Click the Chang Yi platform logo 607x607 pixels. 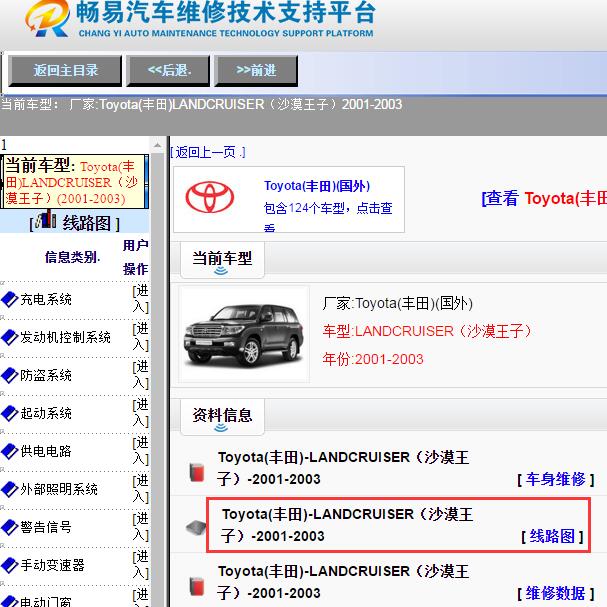[x=47, y=19]
